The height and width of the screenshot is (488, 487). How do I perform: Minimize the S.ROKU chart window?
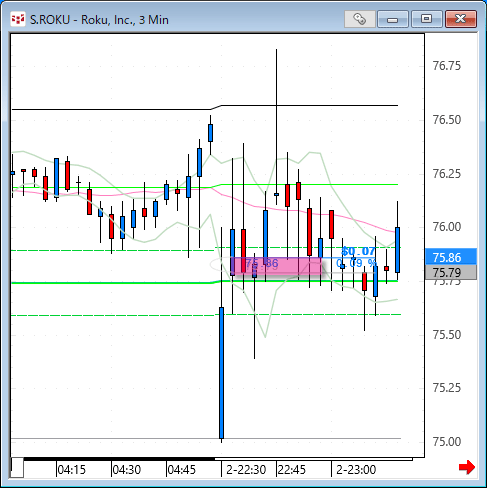(x=393, y=19)
